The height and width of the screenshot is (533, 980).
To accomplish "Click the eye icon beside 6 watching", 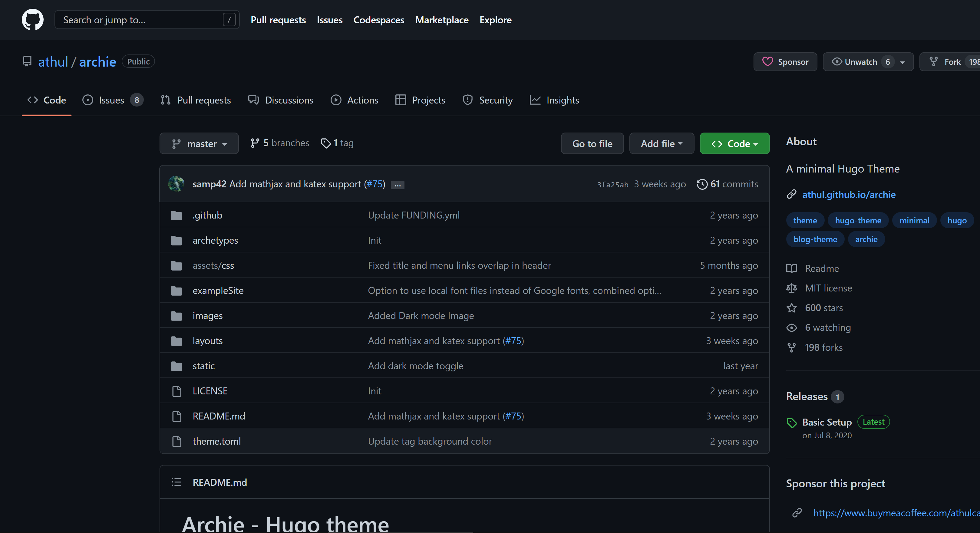I will 792,327.
